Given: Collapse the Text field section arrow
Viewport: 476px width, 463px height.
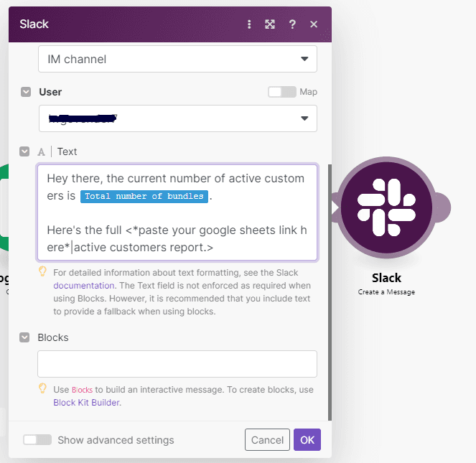Looking at the screenshot, I should click(x=26, y=151).
